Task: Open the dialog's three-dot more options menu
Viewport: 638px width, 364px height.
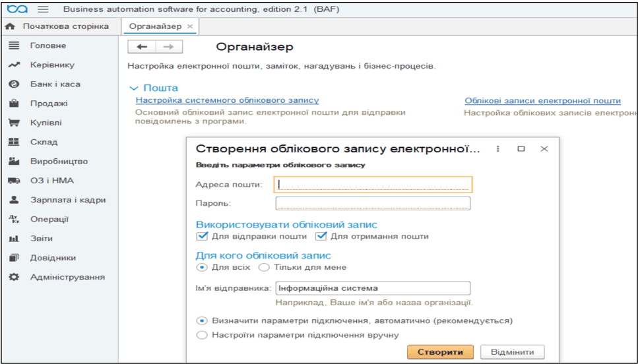Action: (497, 149)
